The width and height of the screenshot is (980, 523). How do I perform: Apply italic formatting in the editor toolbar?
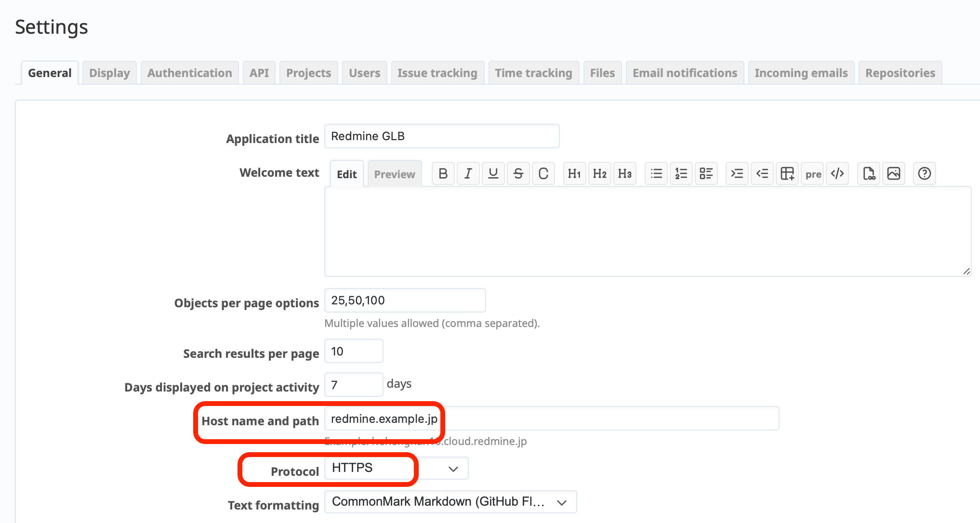(x=468, y=173)
